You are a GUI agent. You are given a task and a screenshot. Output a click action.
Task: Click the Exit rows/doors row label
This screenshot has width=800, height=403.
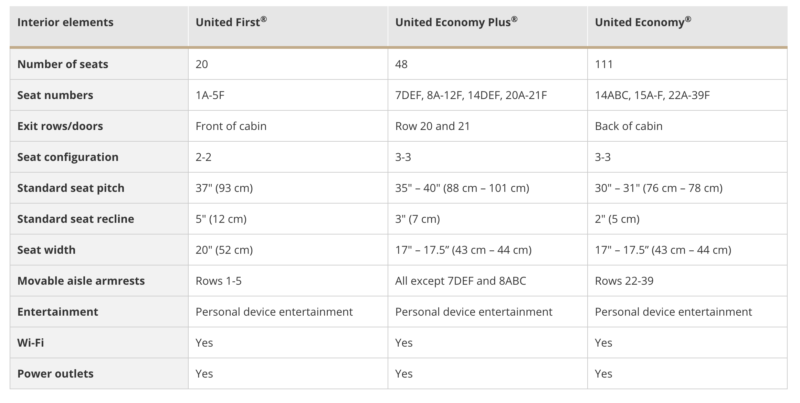(59, 126)
